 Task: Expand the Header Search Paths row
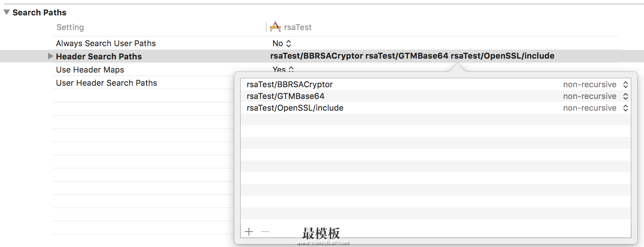(51, 56)
